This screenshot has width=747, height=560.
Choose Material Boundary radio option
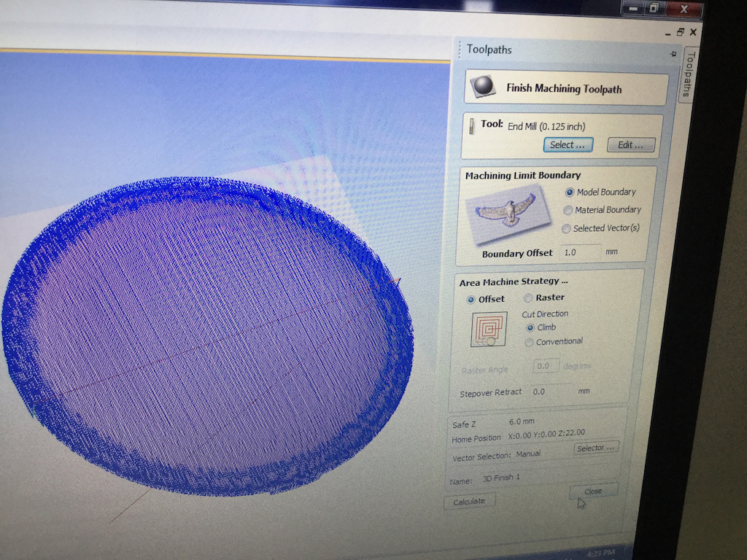point(568,210)
